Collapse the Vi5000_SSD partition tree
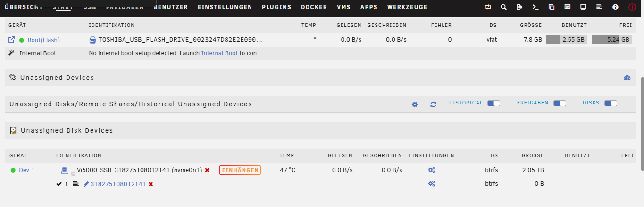Screen dimensions: 644x207 click(x=73, y=173)
